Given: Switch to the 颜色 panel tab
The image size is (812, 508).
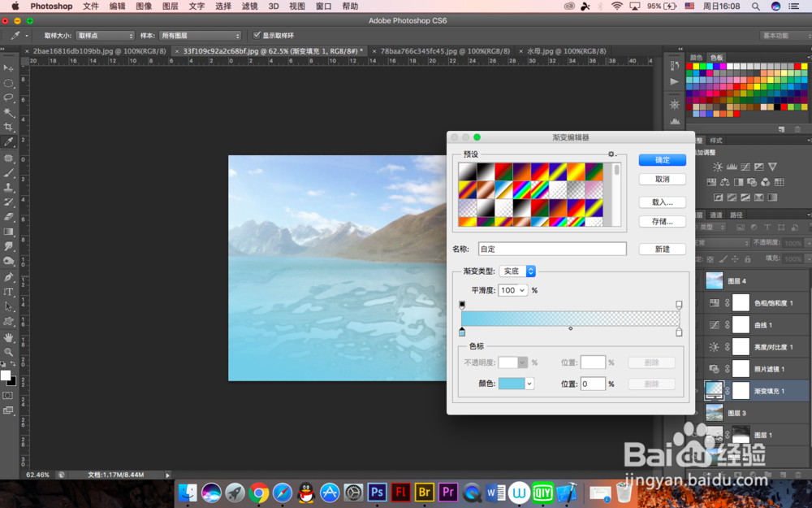Looking at the screenshot, I should [696, 57].
